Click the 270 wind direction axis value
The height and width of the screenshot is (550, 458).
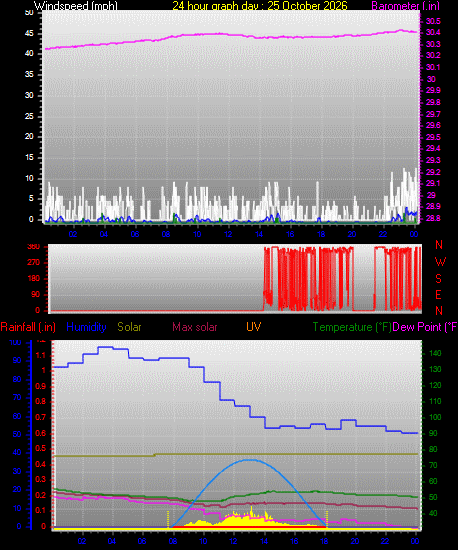point(34,263)
